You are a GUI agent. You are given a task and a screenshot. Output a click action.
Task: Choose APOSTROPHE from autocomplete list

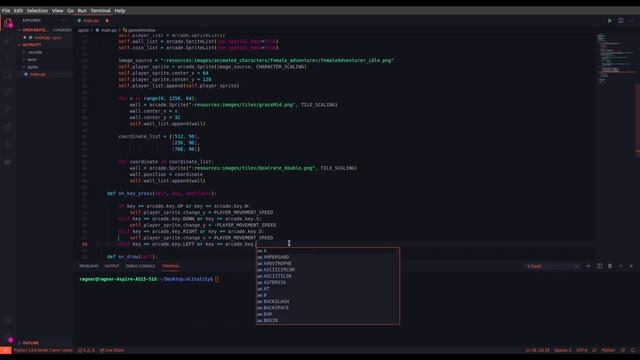point(327,264)
